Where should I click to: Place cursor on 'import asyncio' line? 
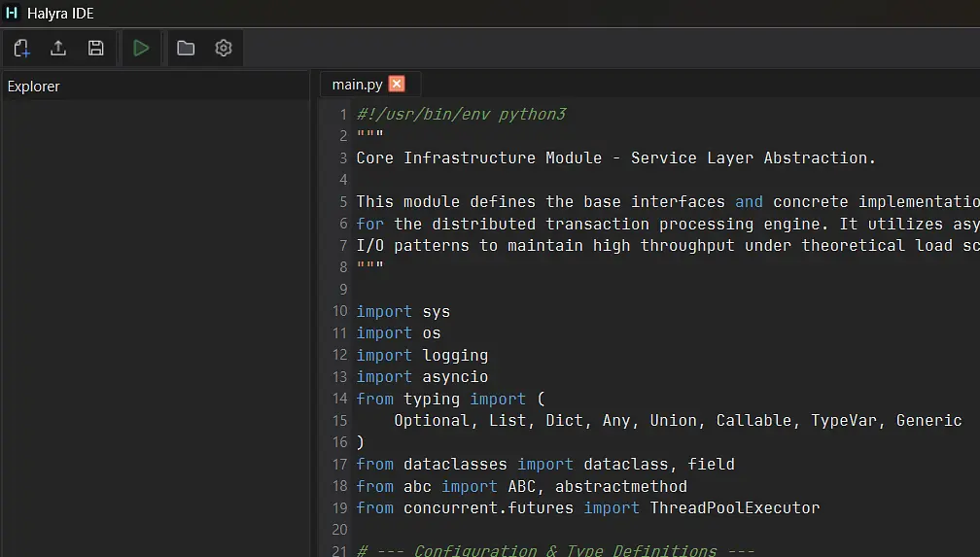tap(422, 377)
